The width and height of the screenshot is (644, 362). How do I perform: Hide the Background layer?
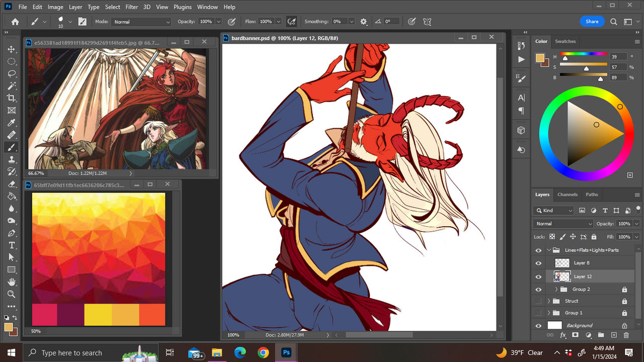pos(538,325)
